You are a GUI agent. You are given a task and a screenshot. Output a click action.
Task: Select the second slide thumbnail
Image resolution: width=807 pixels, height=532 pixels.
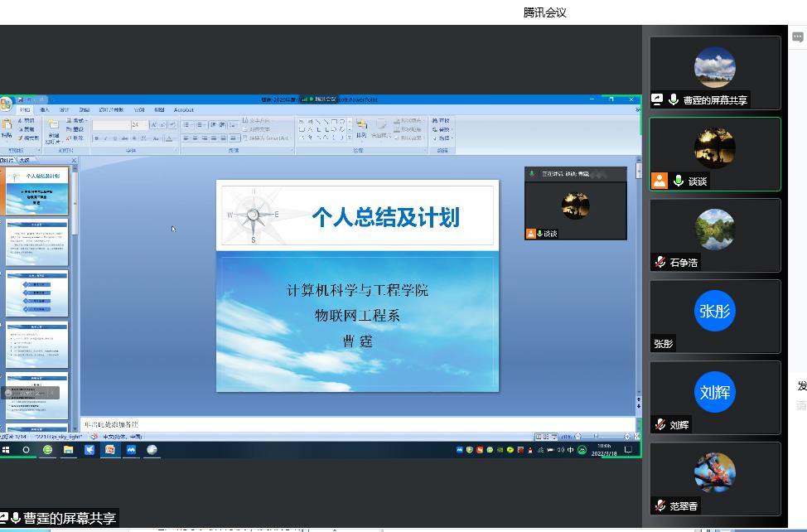[37, 242]
